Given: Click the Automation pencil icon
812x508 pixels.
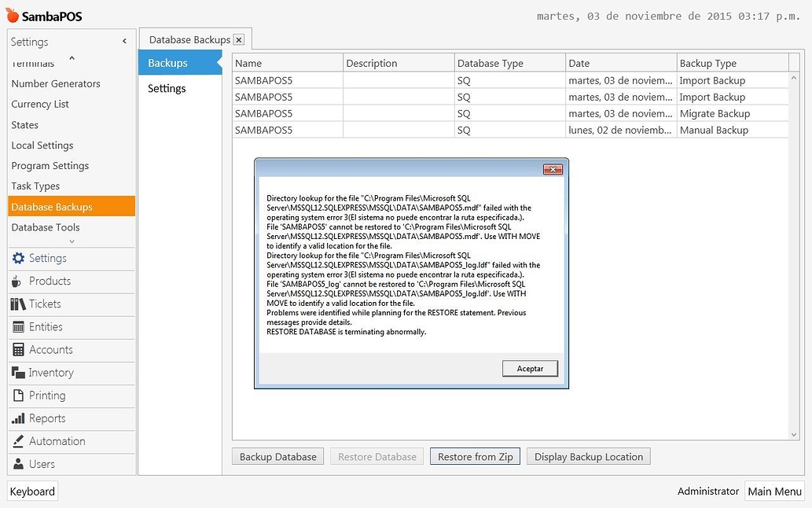Looking at the screenshot, I should tap(17, 441).
